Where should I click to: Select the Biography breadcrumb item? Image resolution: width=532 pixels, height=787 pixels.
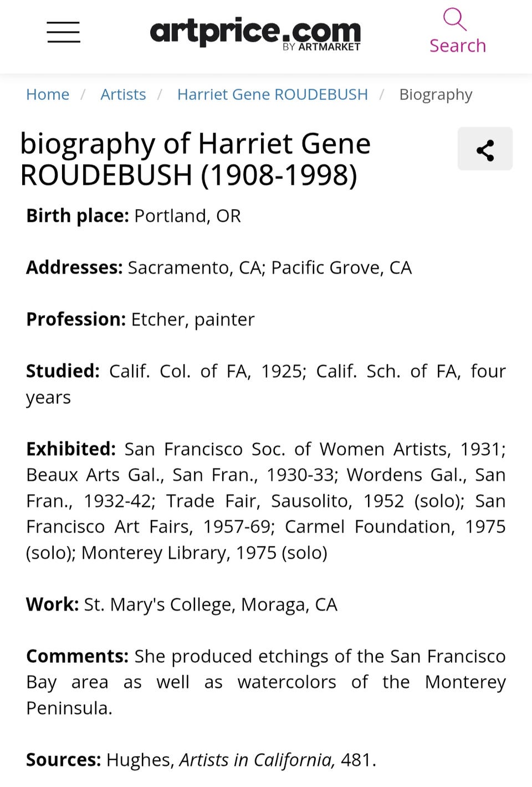pos(436,95)
